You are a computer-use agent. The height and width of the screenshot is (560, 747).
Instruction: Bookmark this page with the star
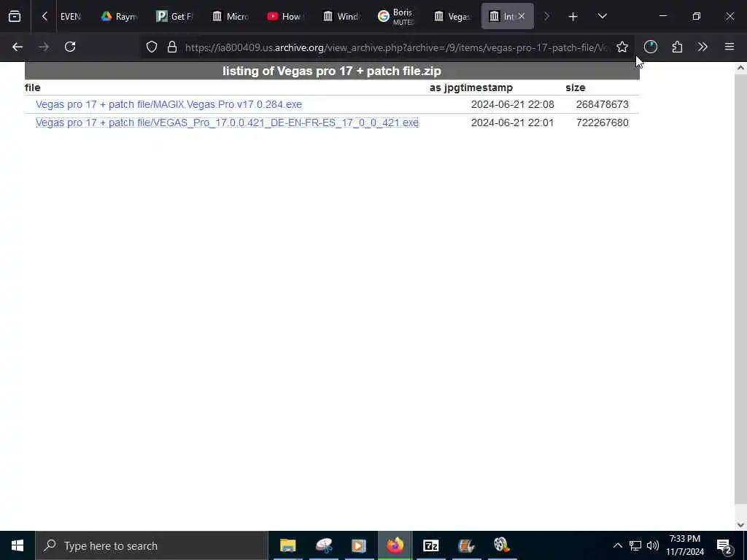coord(622,47)
